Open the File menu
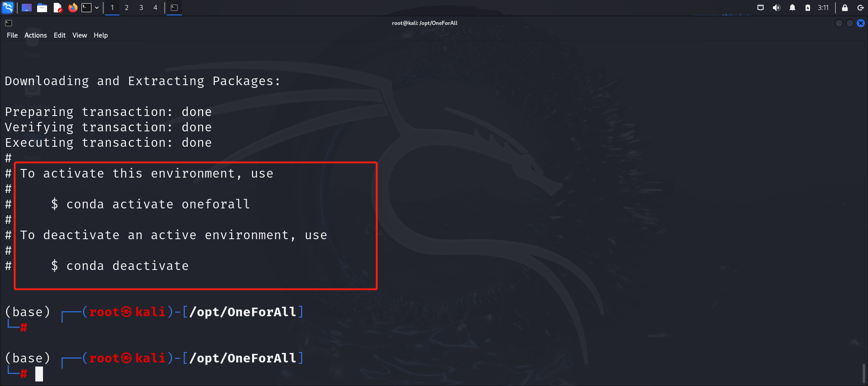868x386 pixels. (12, 35)
